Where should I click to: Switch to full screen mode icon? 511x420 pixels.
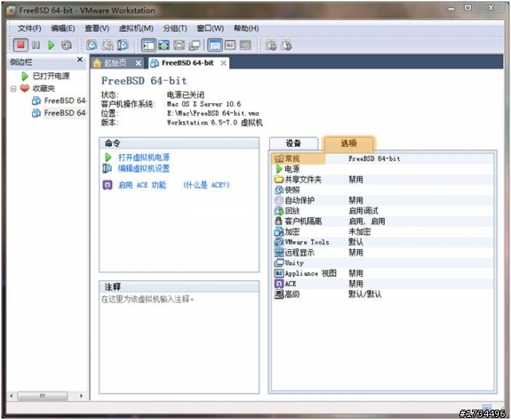click(x=164, y=45)
